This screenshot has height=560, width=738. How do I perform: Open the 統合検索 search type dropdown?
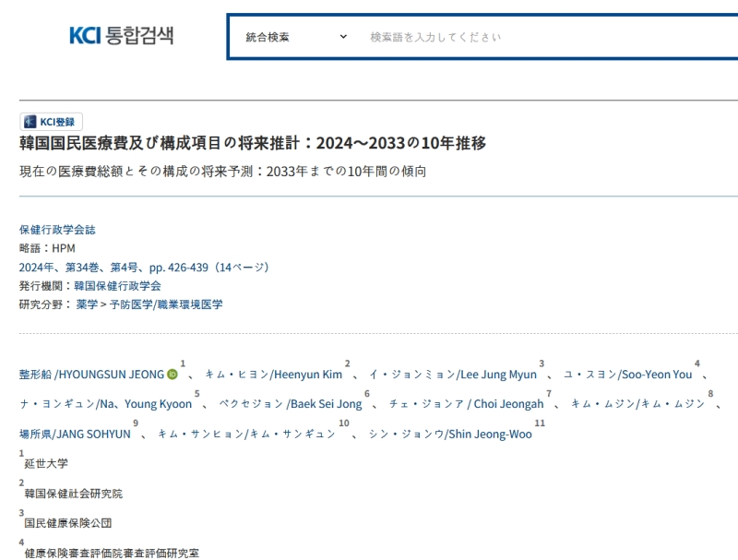[296, 37]
